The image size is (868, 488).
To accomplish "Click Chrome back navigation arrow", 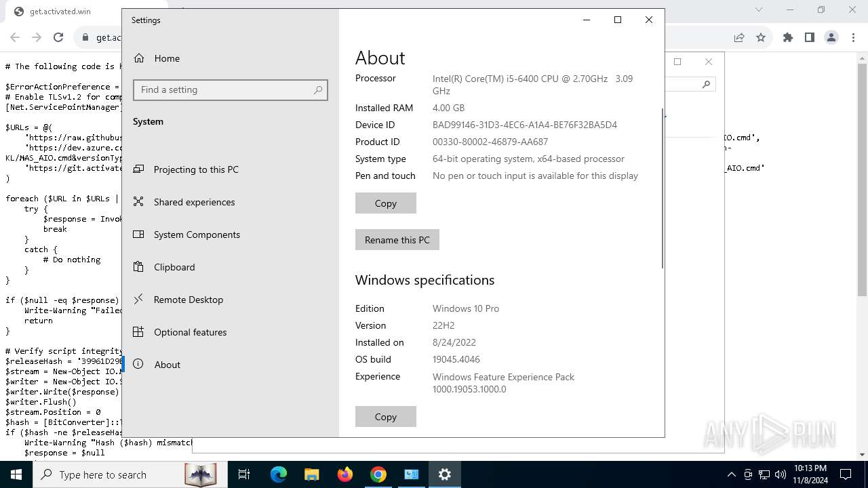I will coord(15,37).
